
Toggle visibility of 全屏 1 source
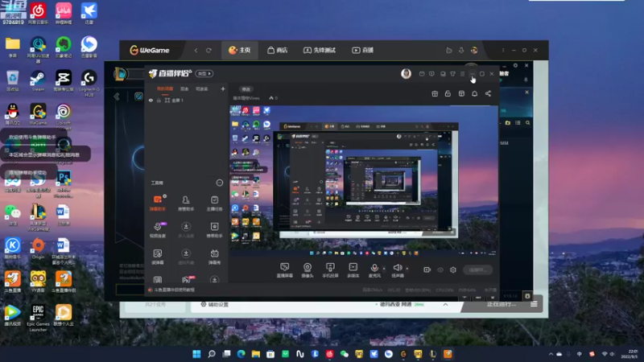tap(151, 100)
